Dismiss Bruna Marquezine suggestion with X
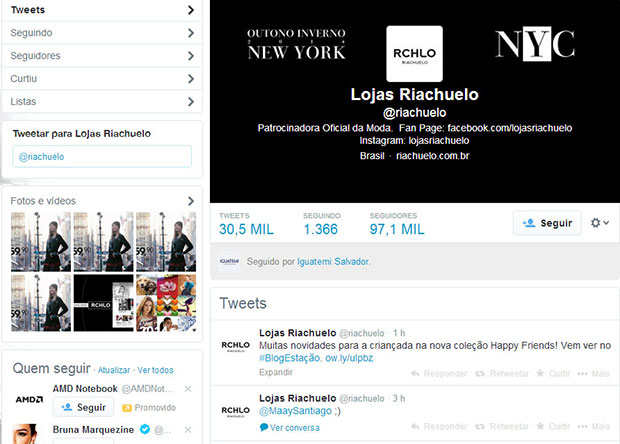Screen dimensions: 620x444 click(188, 430)
